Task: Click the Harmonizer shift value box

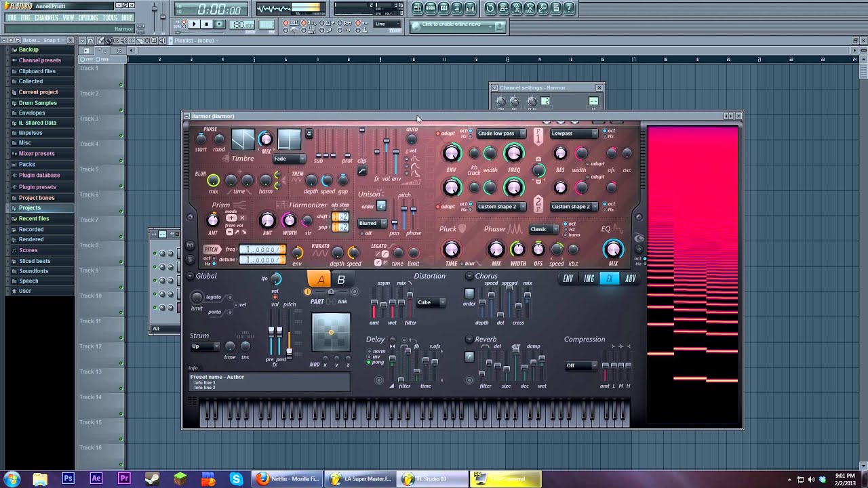Action: (x=340, y=217)
